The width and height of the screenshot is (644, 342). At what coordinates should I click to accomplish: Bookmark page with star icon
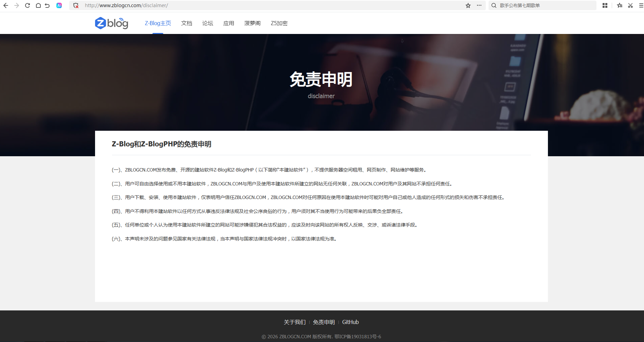[x=468, y=5]
